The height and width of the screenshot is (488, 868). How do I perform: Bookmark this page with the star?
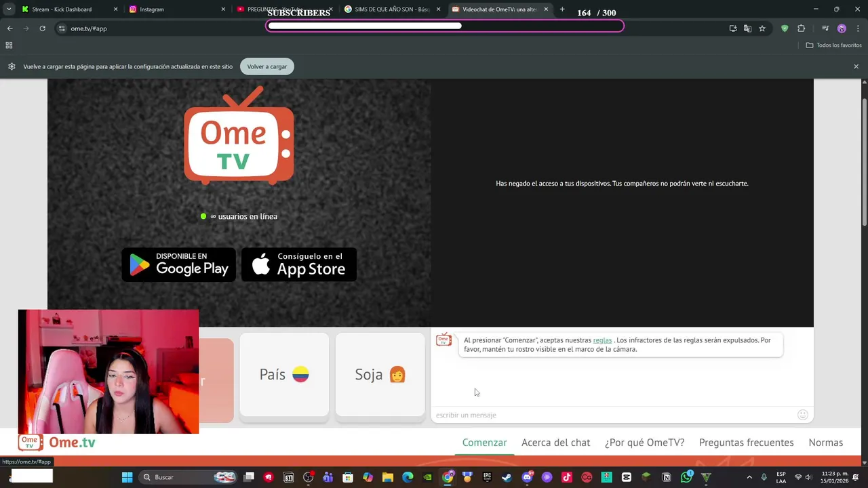(762, 28)
